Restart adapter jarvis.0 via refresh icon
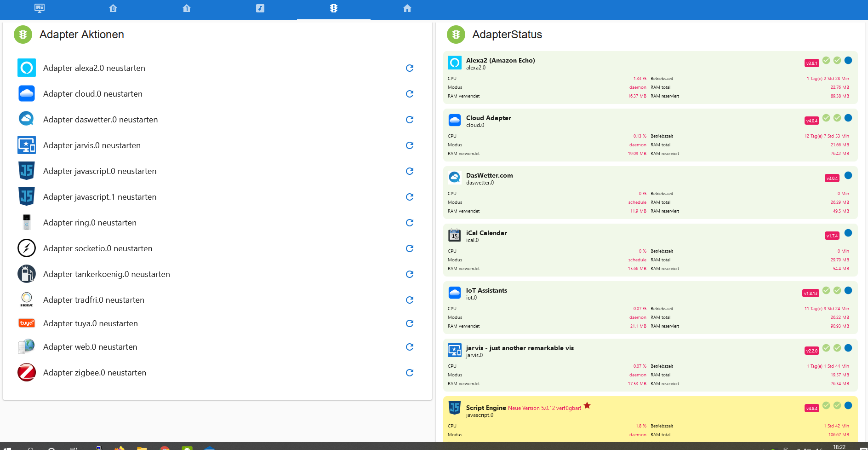 pos(410,145)
